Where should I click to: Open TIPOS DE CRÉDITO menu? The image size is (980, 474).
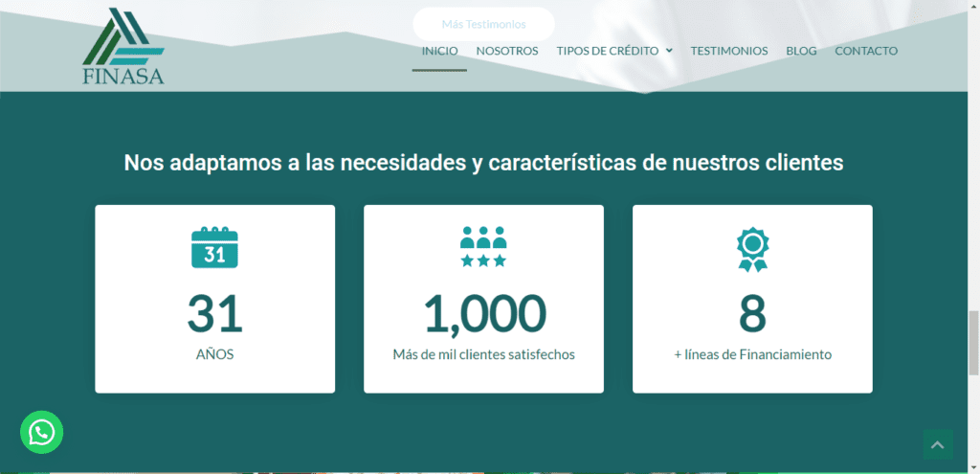pos(608,52)
